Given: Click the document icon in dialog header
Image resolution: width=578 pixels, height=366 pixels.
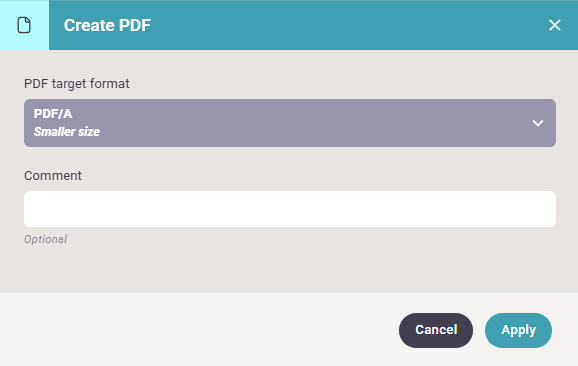Looking at the screenshot, I should [24, 25].
